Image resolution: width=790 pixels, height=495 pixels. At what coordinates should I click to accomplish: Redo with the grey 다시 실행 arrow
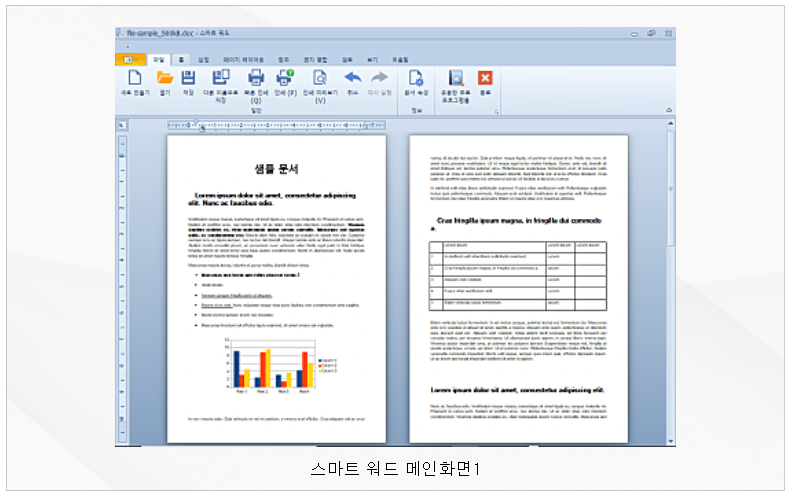click(x=379, y=78)
